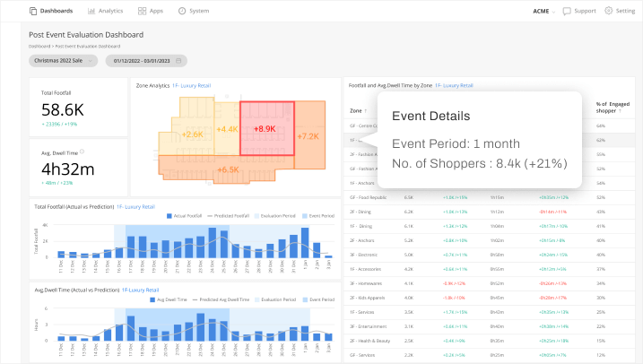Viewport: 643px width, 364px height.
Task: Click the date range 01/12/2022 - 03/01/2023 field
Action: (146, 61)
